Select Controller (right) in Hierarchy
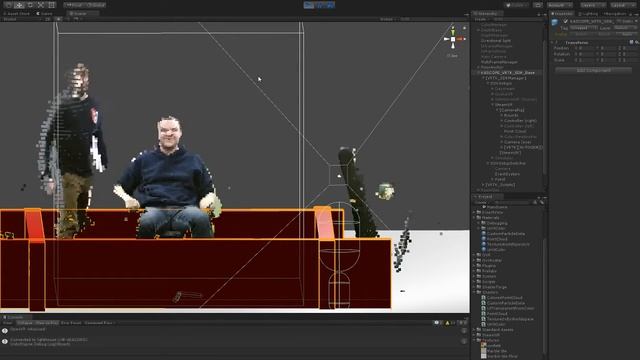This screenshot has height=360, width=640. [x=520, y=120]
